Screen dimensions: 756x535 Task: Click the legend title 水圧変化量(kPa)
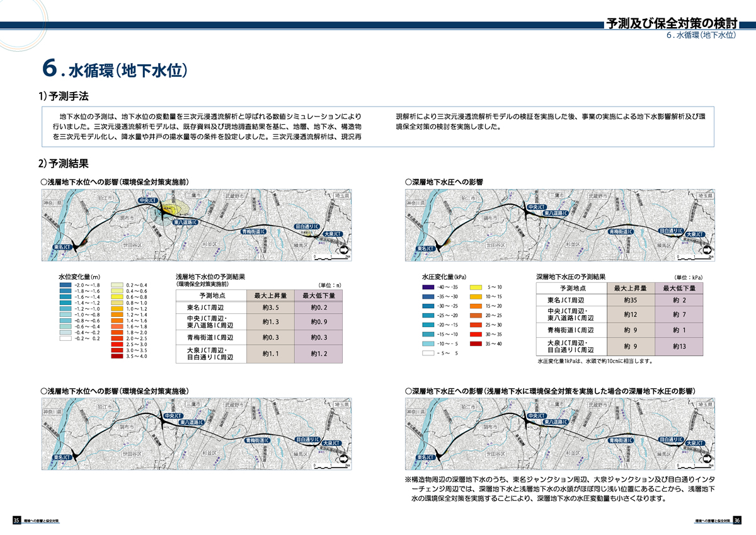click(x=444, y=277)
